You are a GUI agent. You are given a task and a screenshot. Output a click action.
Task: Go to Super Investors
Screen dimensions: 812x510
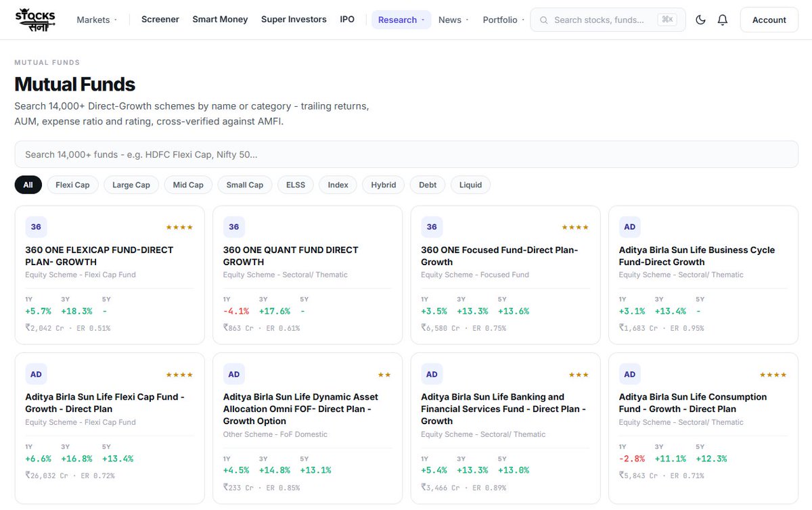click(x=294, y=20)
